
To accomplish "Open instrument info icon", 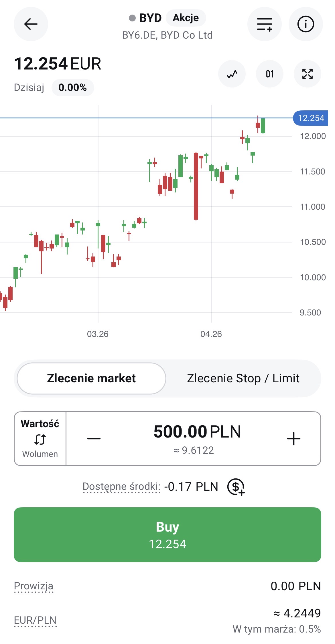I will (306, 24).
